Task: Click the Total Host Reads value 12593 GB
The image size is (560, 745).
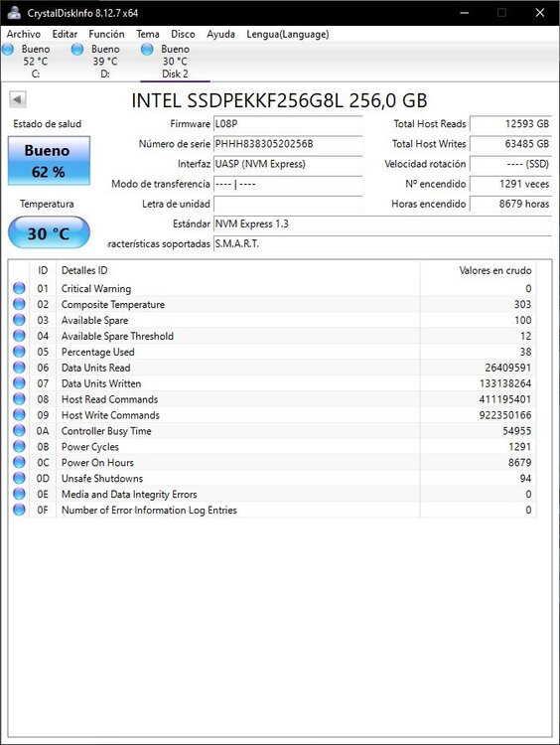Action: (510, 124)
